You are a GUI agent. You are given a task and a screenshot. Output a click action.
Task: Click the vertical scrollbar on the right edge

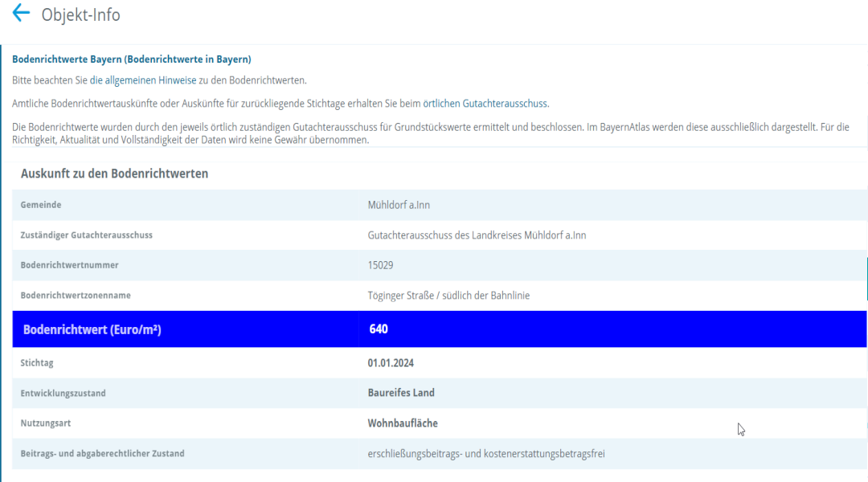(866, 277)
